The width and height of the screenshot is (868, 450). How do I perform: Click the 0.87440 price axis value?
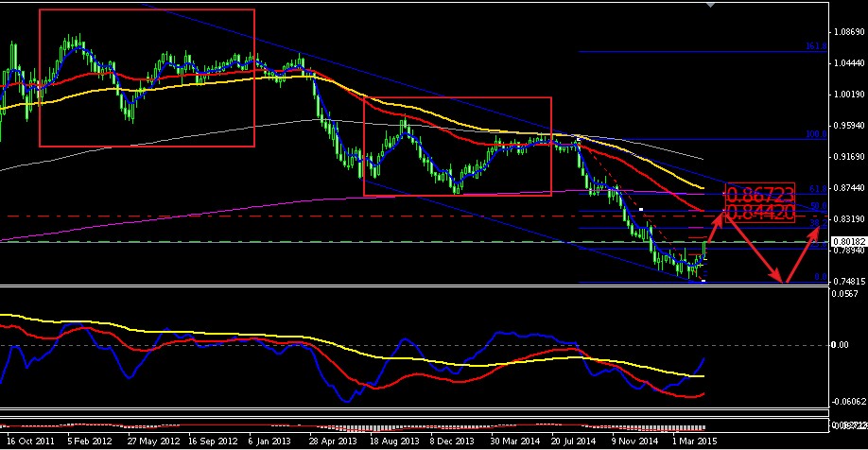tap(850, 188)
